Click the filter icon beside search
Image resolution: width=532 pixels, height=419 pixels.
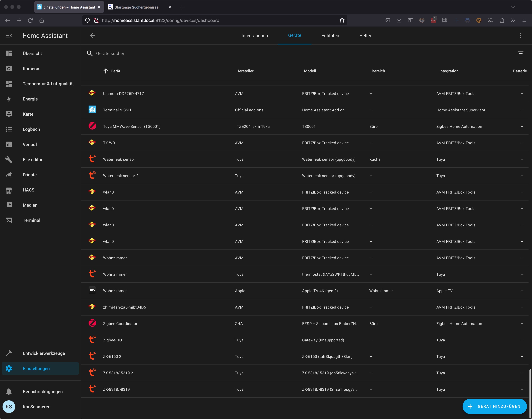520,53
